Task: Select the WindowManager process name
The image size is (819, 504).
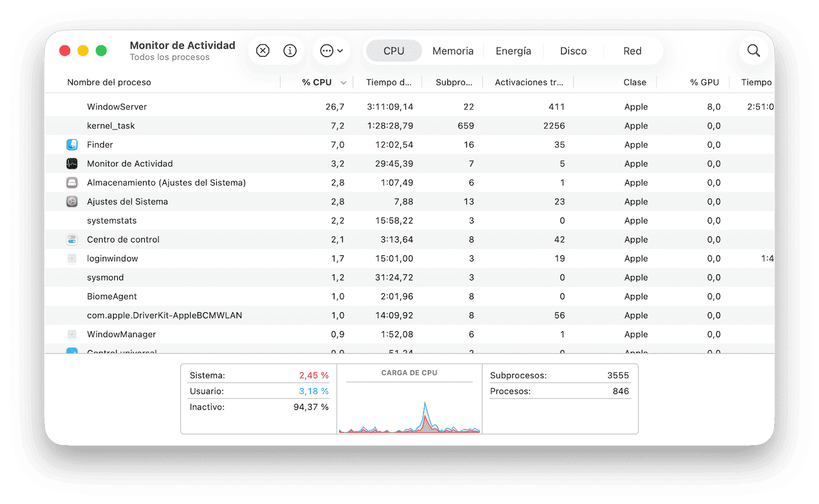Action: click(121, 334)
